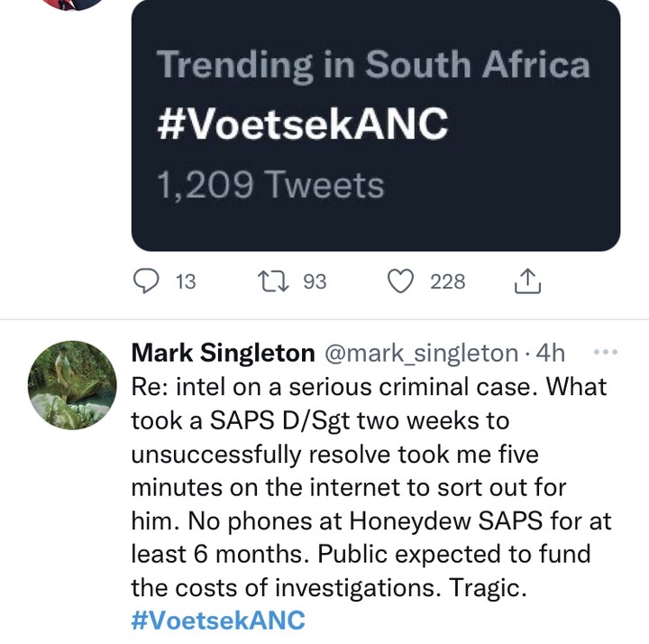
Task: Open the partial avatar at top left
Action: coord(74,5)
